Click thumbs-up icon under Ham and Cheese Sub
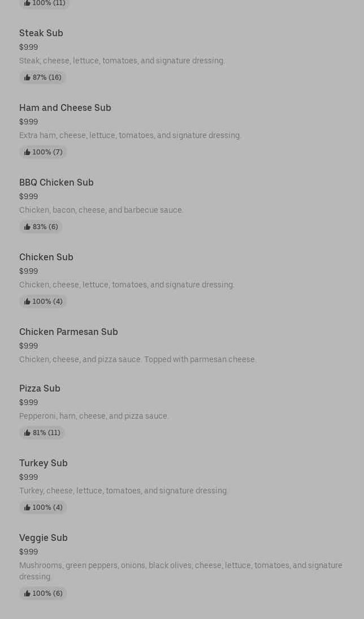The height and width of the screenshot is (619, 364). pyautogui.click(x=27, y=152)
